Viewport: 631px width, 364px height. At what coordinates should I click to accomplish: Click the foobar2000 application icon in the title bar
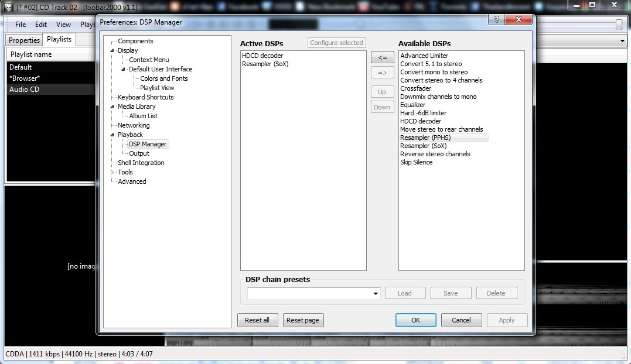8,7
